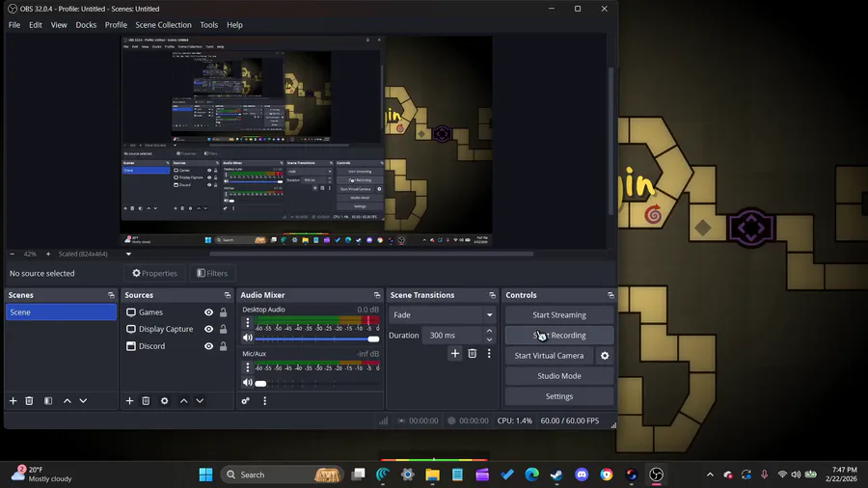This screenshot has height=488, width=868.
Task: Open the Scene Collection menu
Action: click(163, 25)
